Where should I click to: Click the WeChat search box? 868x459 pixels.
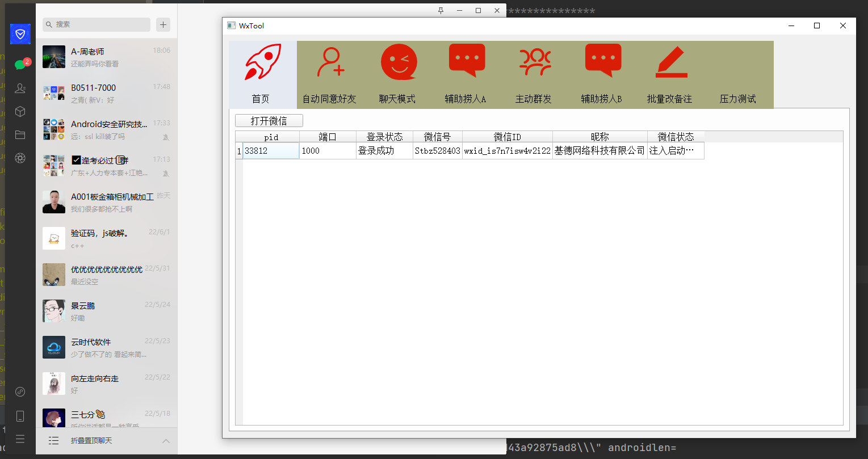tap(96, 24)
